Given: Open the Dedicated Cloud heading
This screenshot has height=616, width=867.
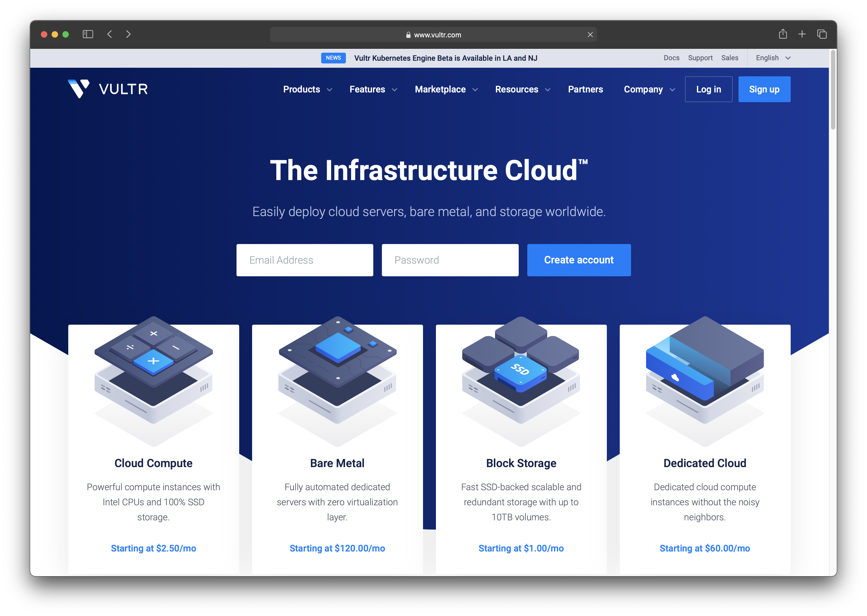Looking at the screenshot, I should (705, 463).
